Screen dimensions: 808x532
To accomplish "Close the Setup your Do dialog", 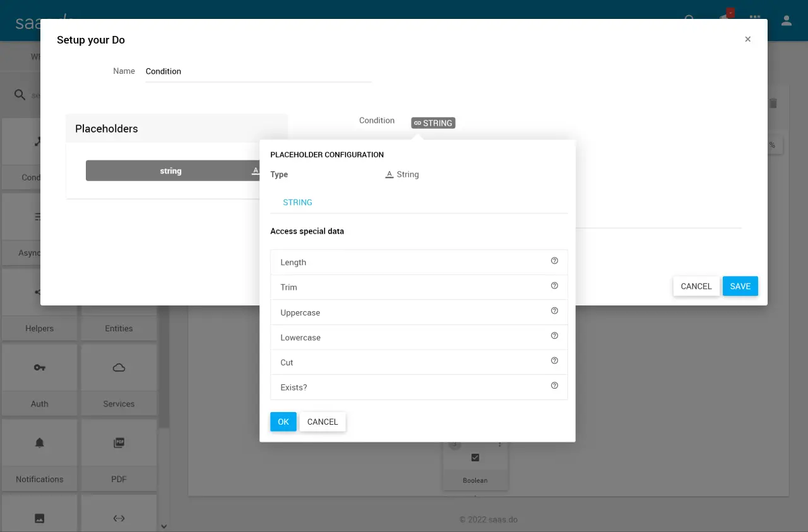I will click(747, 39).
